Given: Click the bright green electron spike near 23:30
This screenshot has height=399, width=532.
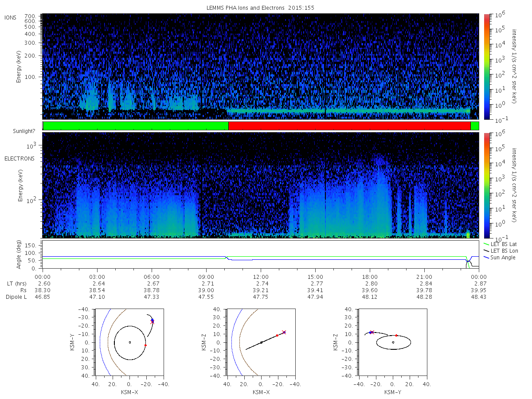Looking at the screenshot, I should (468, 234).
